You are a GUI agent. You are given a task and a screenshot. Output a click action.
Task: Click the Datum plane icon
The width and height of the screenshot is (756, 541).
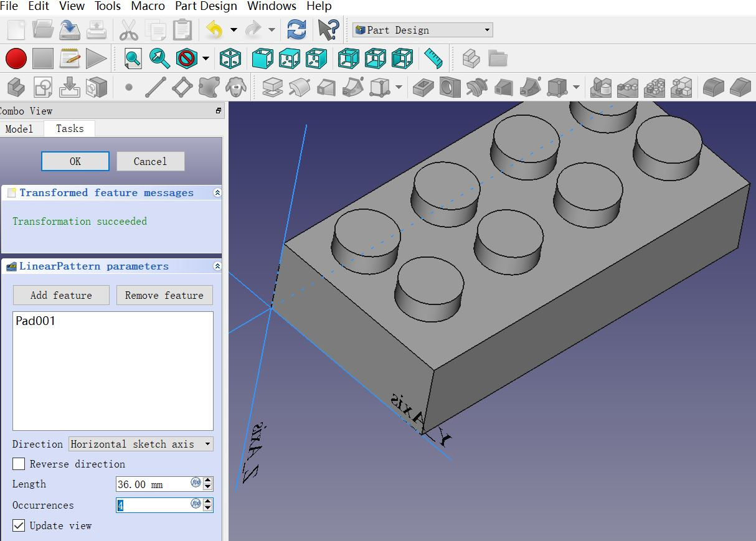pyautogui.click(x=182, y=87)
